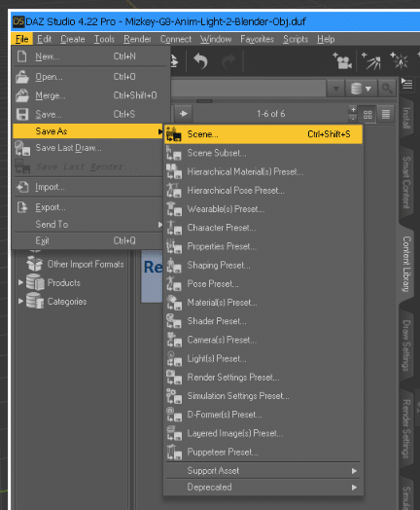Viewport: 420px width, 510px height.
Task: Click the search magnifier icon
Action: pyautogui.click(x=387, y=88)
